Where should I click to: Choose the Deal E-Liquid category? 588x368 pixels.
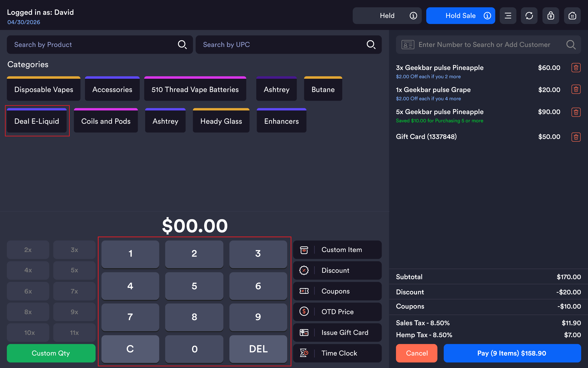tap(37, 120)
